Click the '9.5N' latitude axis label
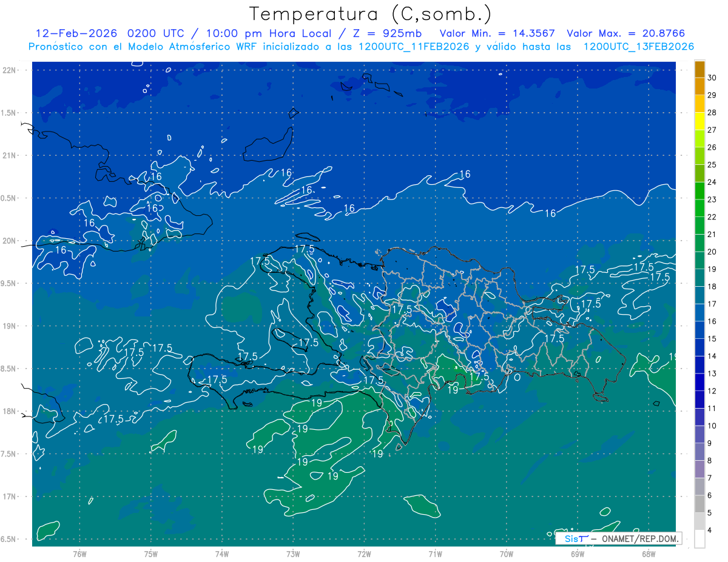This screenshot has height=562, width=728. pyautogui.click(x=9, y=284)
